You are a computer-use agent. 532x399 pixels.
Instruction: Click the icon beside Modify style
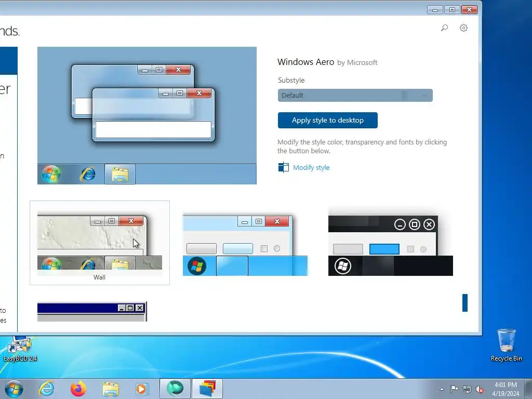[283, 168]
